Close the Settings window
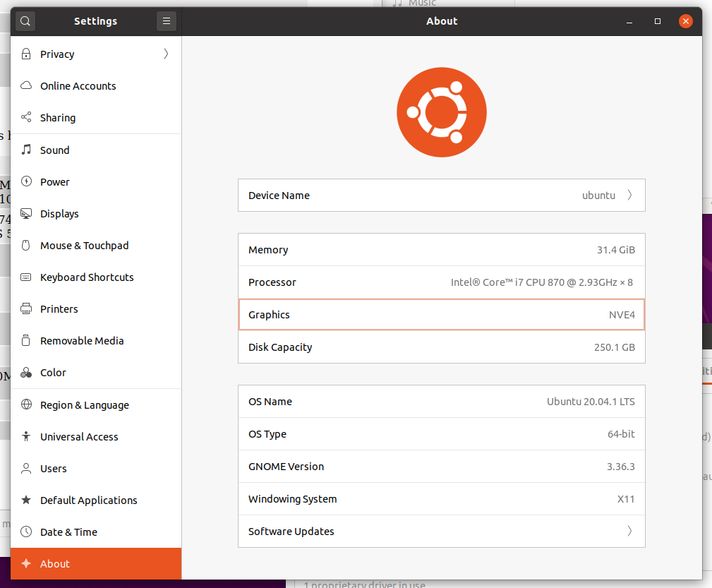Viewport: 712px width, 588px height. (x=686, y=21)
